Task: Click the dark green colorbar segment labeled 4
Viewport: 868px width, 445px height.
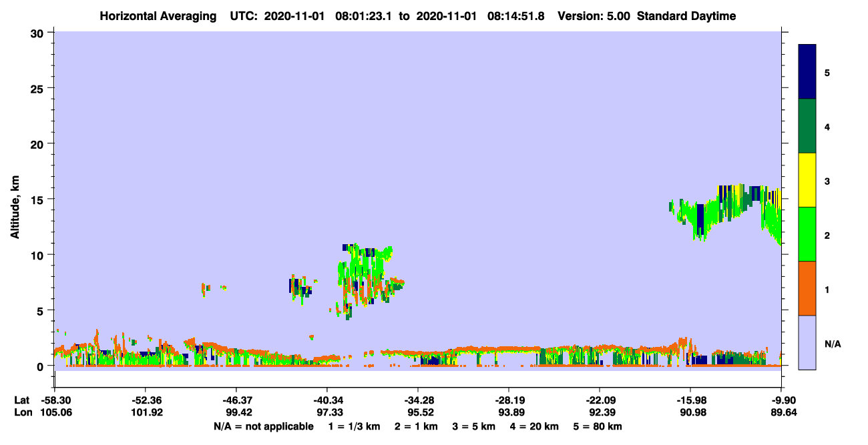Action: point(807,126)
